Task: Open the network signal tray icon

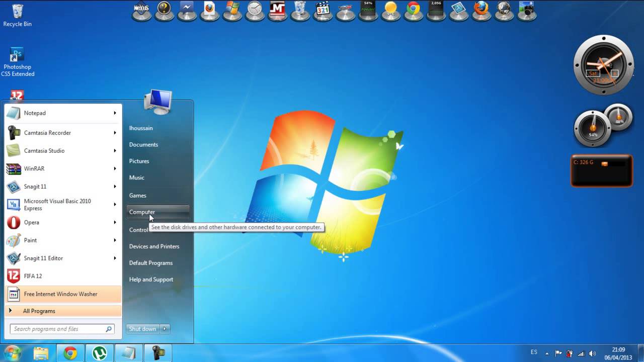Action: pyautogui.click(x=581, y=353)
